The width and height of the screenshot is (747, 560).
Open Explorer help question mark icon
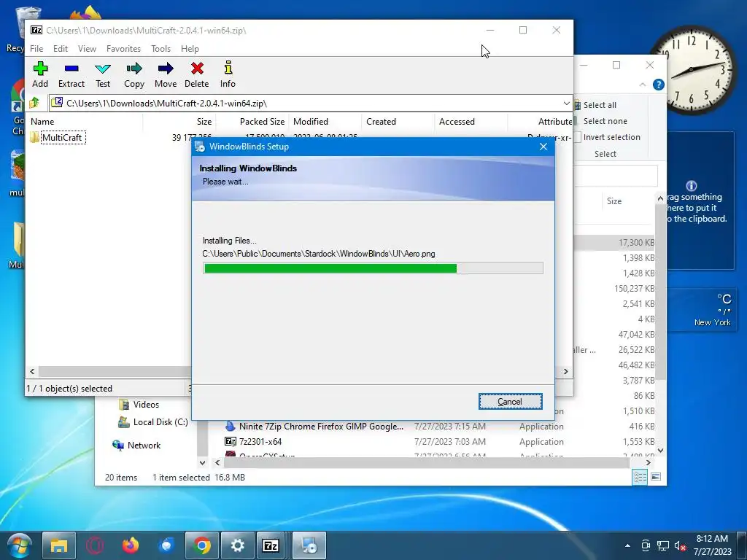pyautogui.click(x=659, y=85)
